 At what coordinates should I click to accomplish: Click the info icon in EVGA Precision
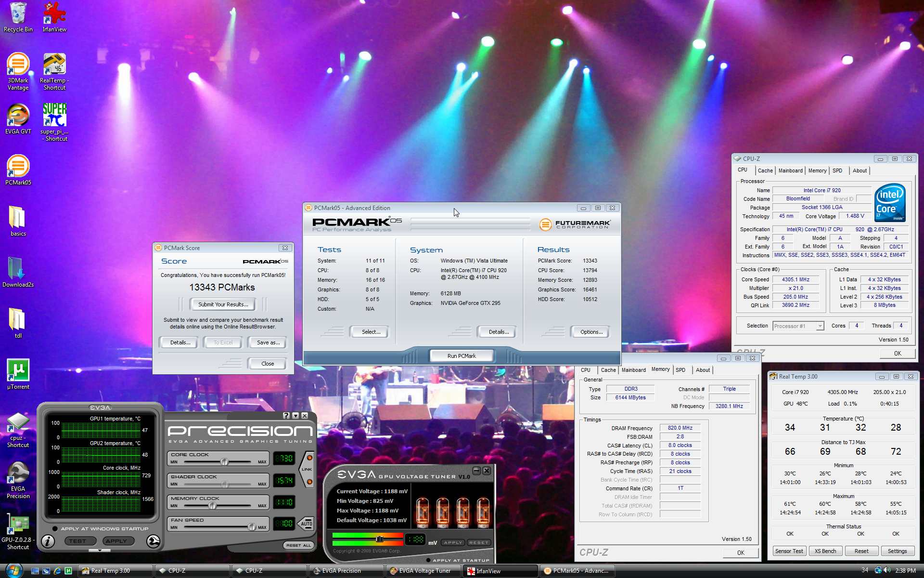[x=48, y=541]
